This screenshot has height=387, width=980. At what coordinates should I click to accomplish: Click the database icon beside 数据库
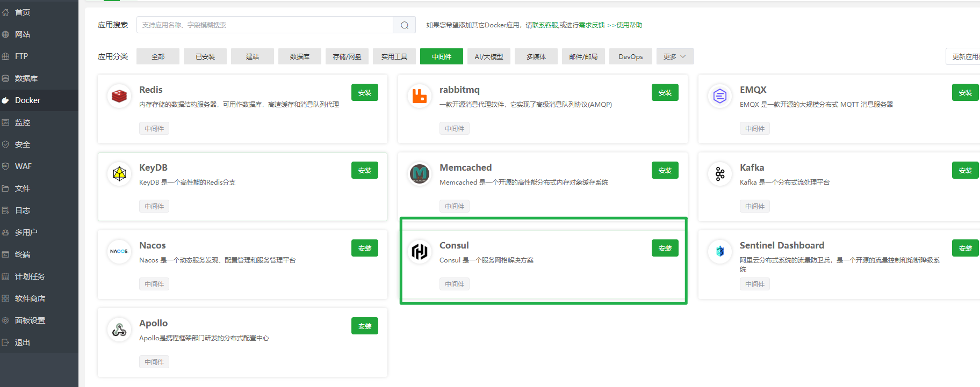(x=6, y=78)
